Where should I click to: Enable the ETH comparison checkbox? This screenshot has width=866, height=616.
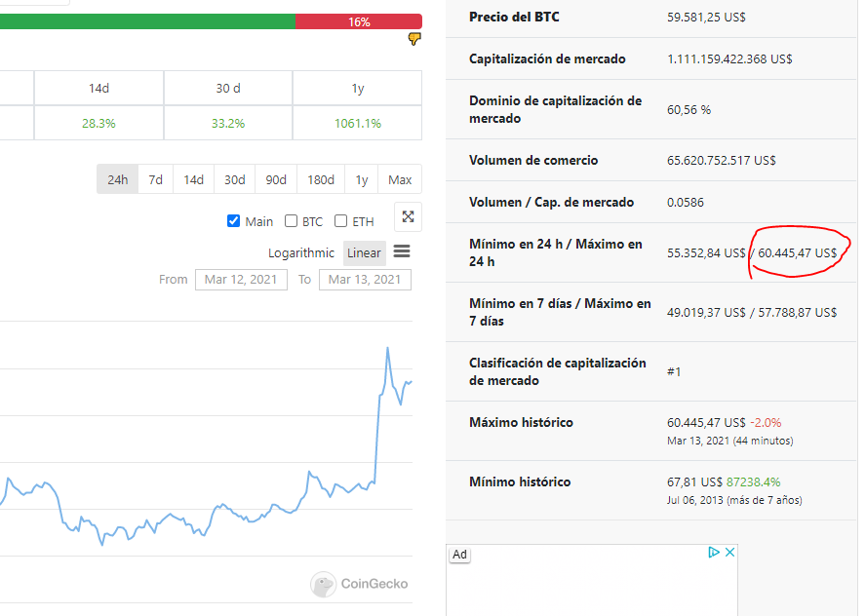[x=341, y=221]
